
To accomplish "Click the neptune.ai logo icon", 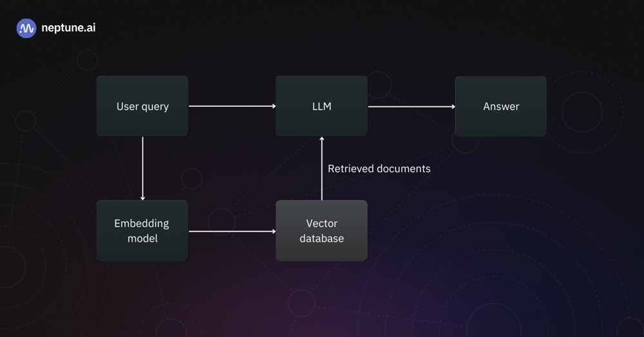I will 26,28.
